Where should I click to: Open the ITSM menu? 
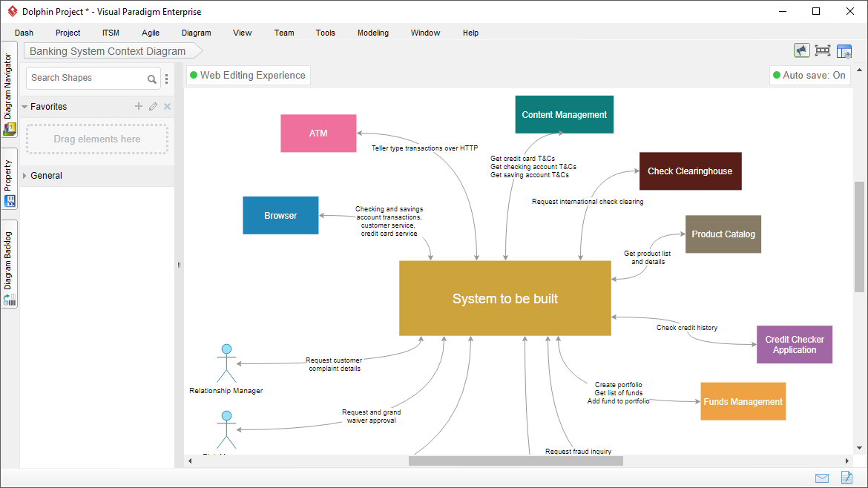(111, 33)
